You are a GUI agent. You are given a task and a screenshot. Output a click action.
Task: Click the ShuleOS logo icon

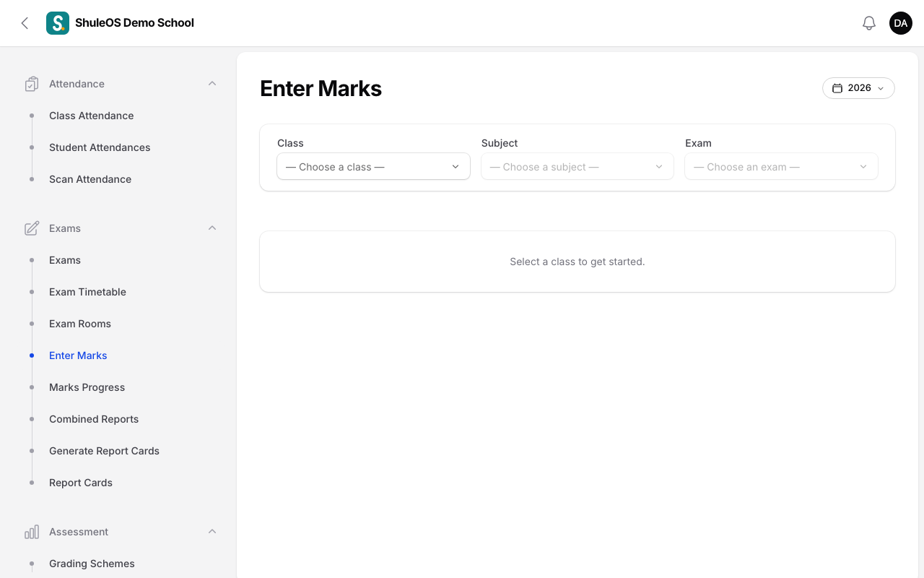(58, 23)
